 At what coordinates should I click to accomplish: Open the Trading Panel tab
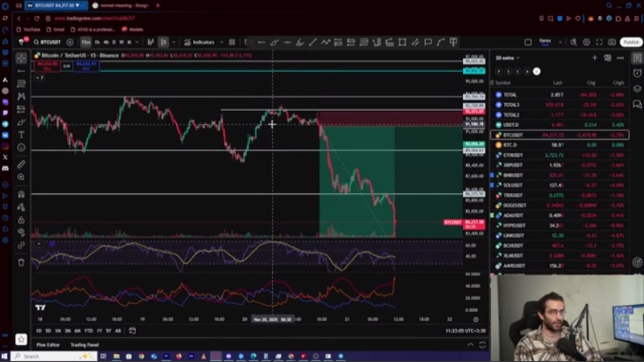coord(85,345)
